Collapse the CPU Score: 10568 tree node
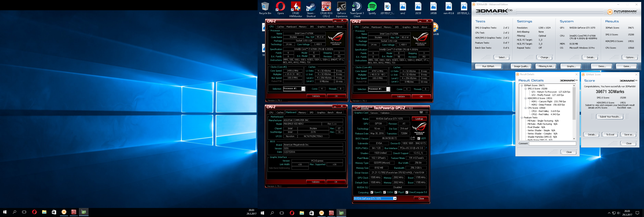Viewport: 644px width, 217px height. coord(525,108)
